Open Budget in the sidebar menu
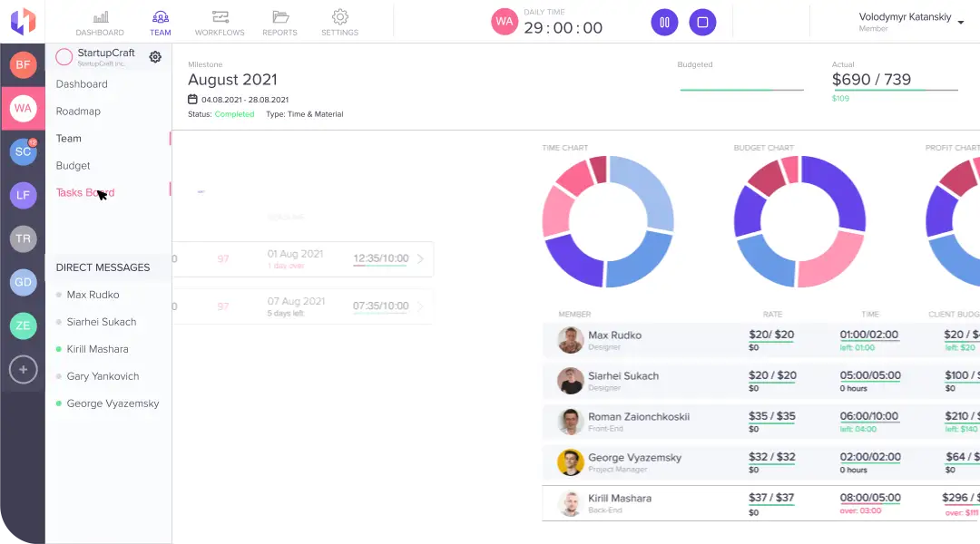The image size is (980, 544). click(x=73, y=166)
